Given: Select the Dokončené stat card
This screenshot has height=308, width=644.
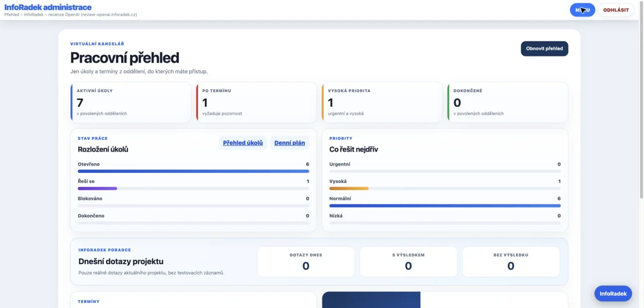Looking at the screenshot, I should (x=508, y=103).
